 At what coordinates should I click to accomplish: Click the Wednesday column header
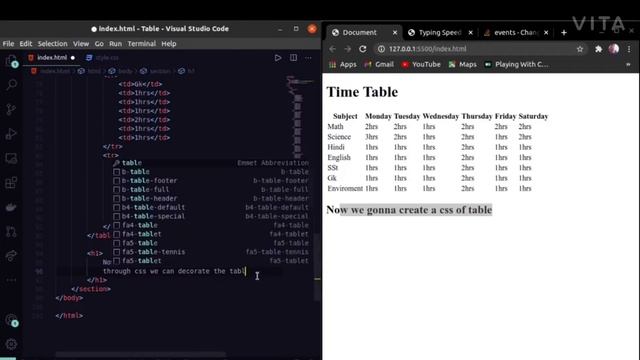(x=440, y=116)
